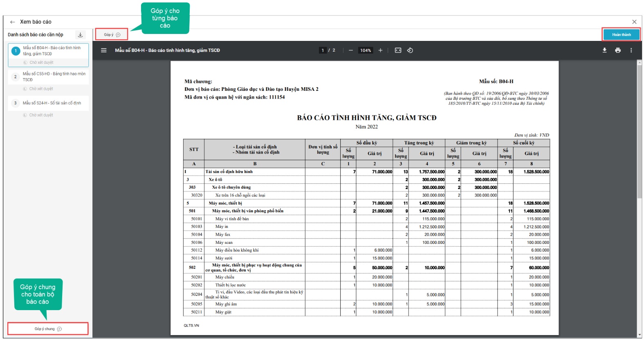The image size is (644, 340).
Task: Open report Mẫu số S24-H Sổ tài sản
Action: (52, 103)
